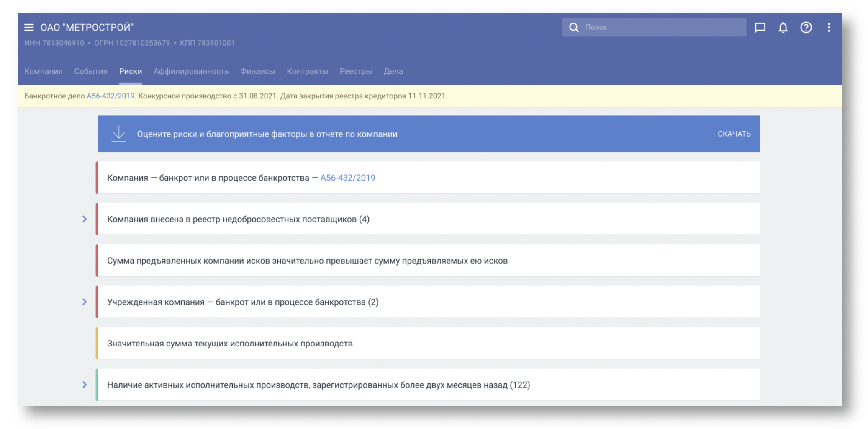Viewport: 868px width, 429px height.
Task: Click 'Компания внесена в реестр недобросовестных поставщиков (4)' text
Action: pos(238,220)
